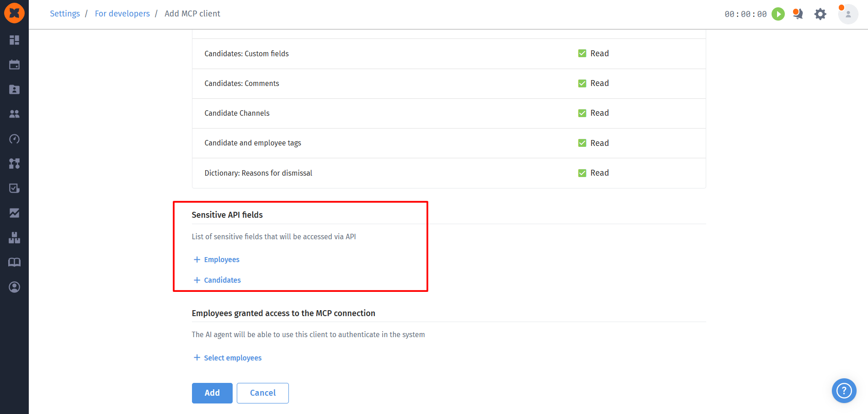Click the Add button
The image size is (868, 414).
pos(212,393)
